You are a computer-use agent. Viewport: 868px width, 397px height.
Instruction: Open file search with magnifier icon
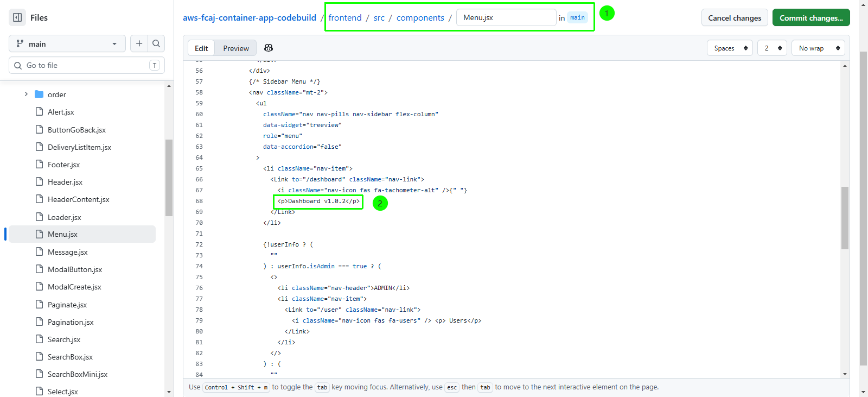click(156, 43)
